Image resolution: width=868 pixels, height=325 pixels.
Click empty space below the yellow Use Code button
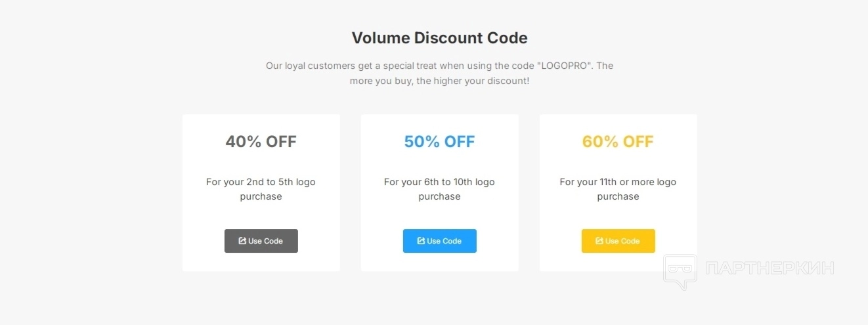tap(618, 262)
